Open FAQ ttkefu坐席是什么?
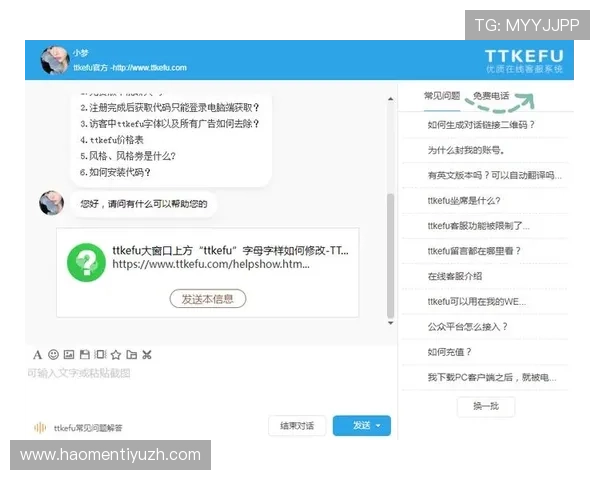The width and height of the screenshot is (600, 480). [x=464, y=201]
